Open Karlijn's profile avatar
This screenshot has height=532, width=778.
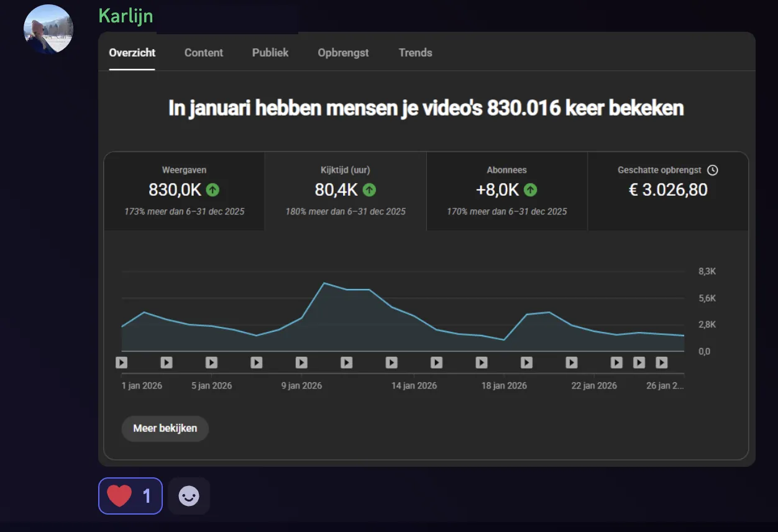(48, 29)
